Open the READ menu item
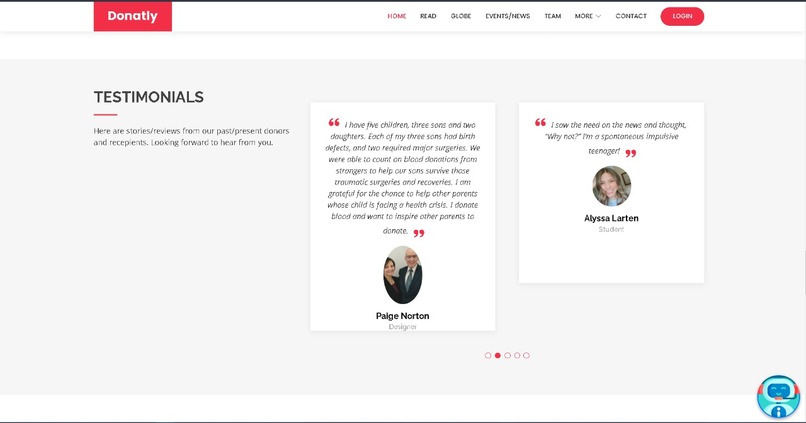The image size is (806, 423). coord(428,16)
